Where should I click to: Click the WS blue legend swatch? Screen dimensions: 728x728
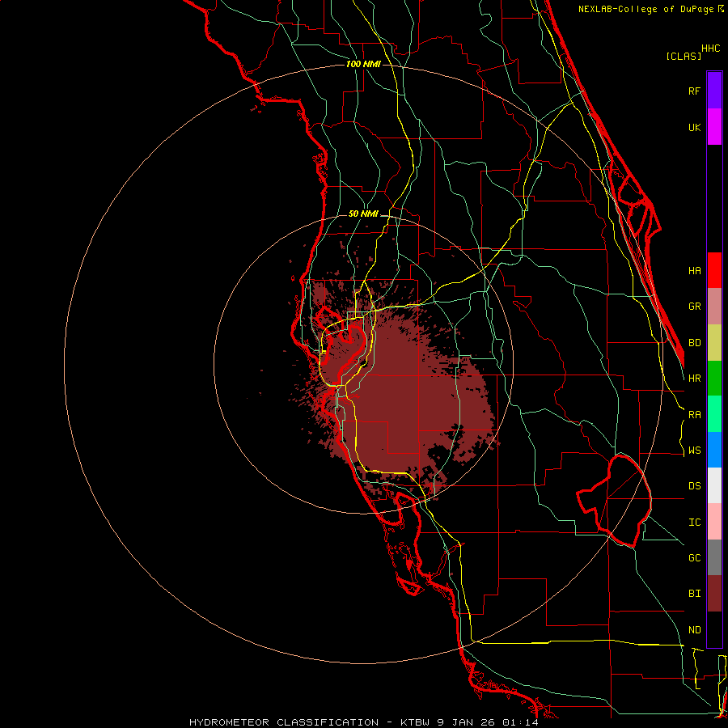(x=714, y=450)
